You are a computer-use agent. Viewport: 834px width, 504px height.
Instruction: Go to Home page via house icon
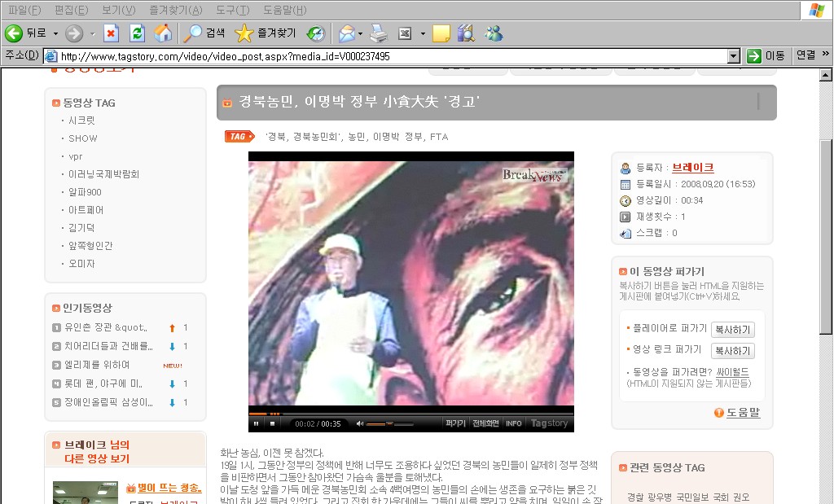(163, 33)
